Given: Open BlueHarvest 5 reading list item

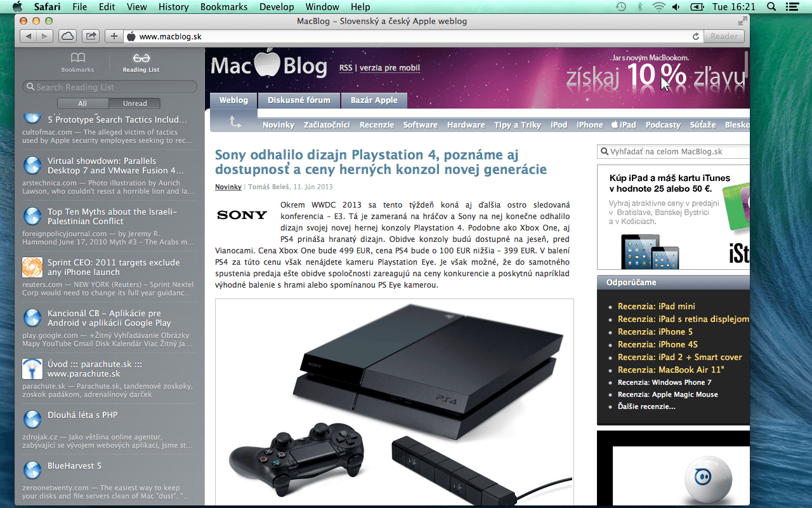Looking at the screenshot, I should (108, 480).
